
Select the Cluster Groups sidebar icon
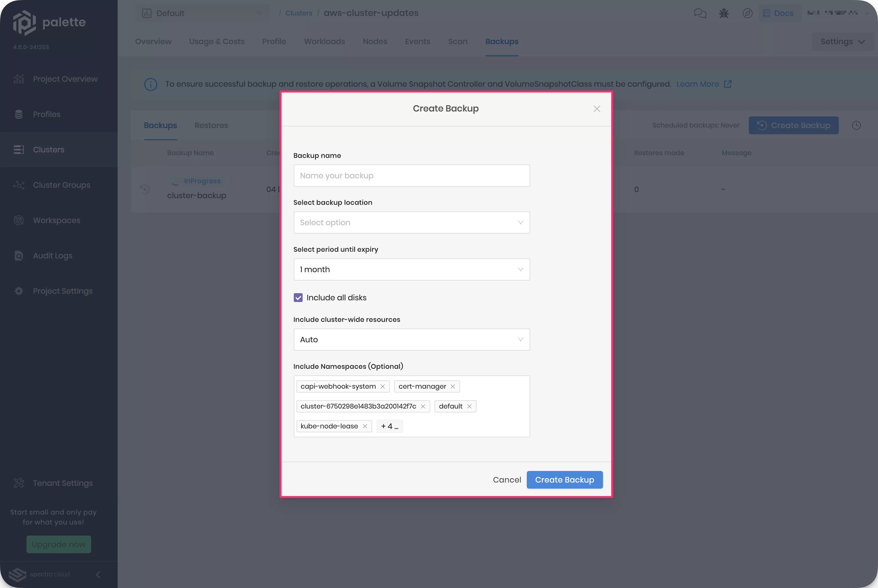click(19, 184)
